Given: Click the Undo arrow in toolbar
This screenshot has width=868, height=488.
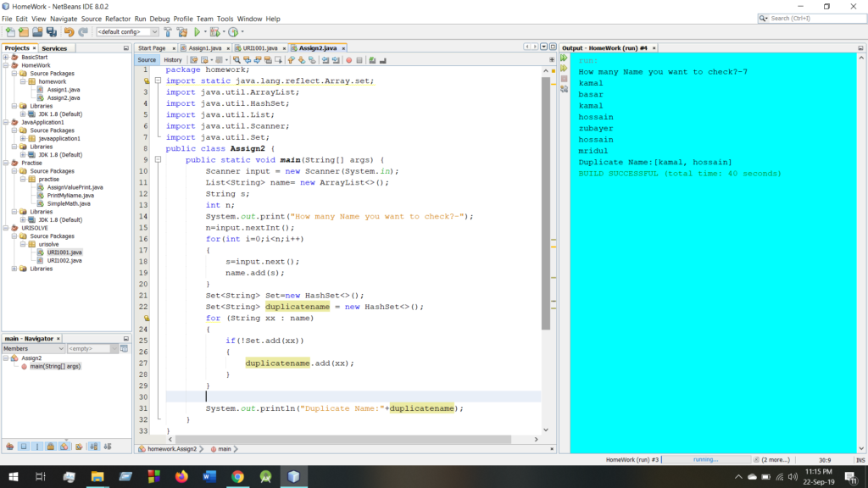Looking at the screenshot, I should (x=69, y=32).
